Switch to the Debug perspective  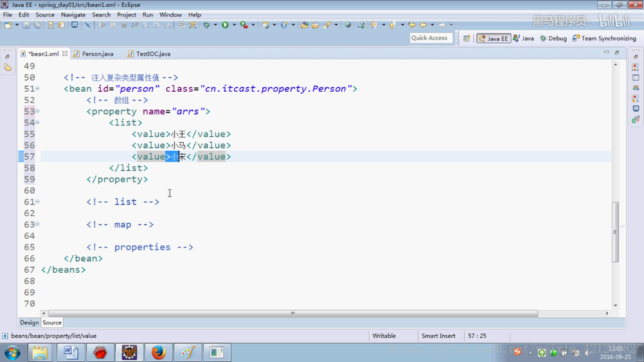click(x=553, y=38)
